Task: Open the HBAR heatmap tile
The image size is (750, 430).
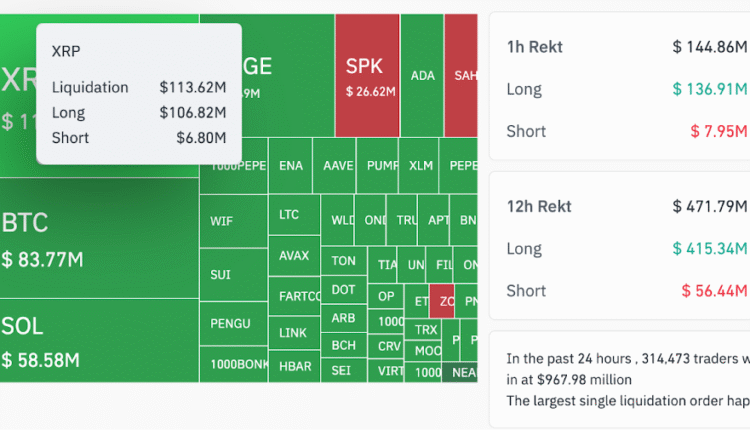Action: (x=294, y=366)
